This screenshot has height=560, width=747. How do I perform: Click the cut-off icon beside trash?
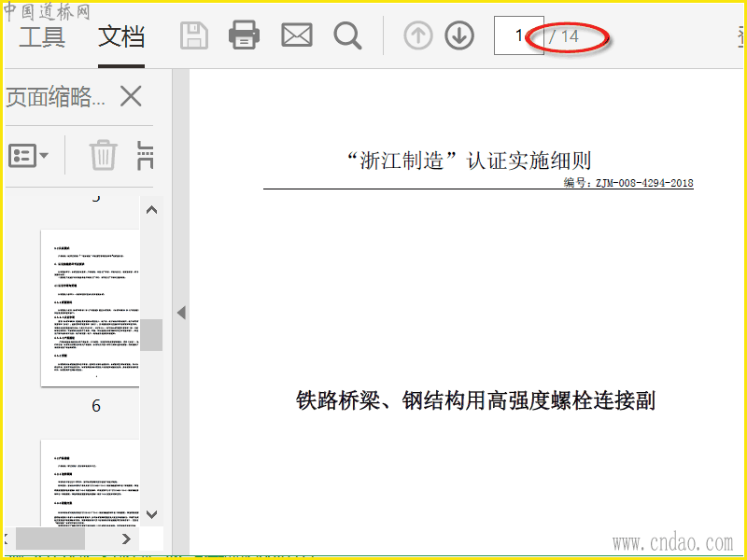(145, 155)
